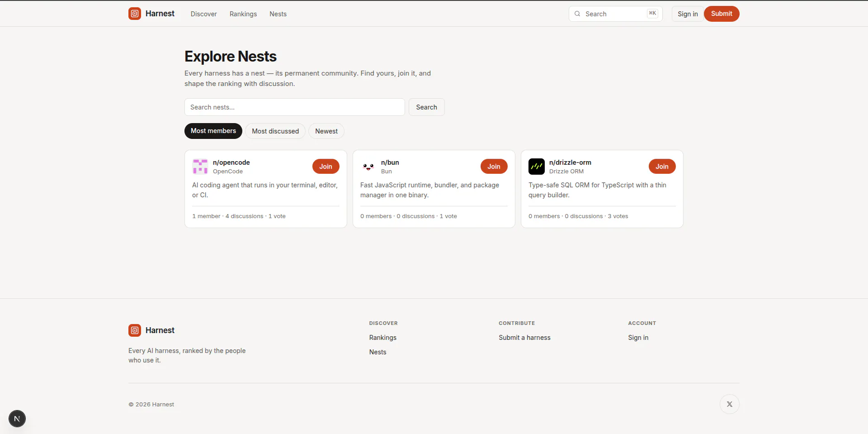Viewport: 868px width, 434px height.
Task: Click the ⌘K shortcut badge
Action: tap(652, 14)
